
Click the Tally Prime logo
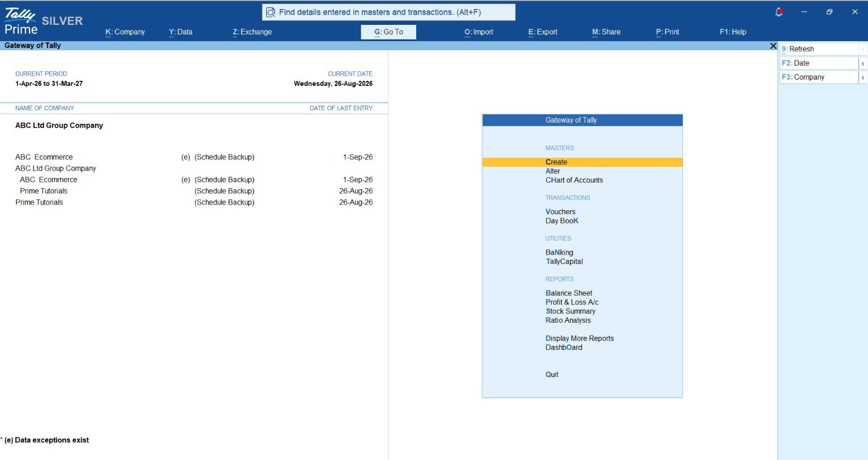pyautogui.click(x=21, y=21)
